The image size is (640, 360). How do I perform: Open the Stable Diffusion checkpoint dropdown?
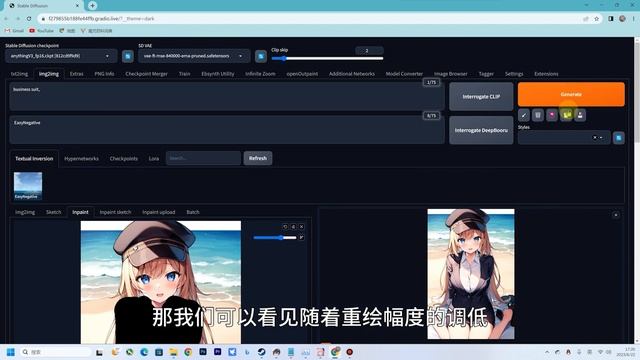pyautogui.click(x=61, y=56)
